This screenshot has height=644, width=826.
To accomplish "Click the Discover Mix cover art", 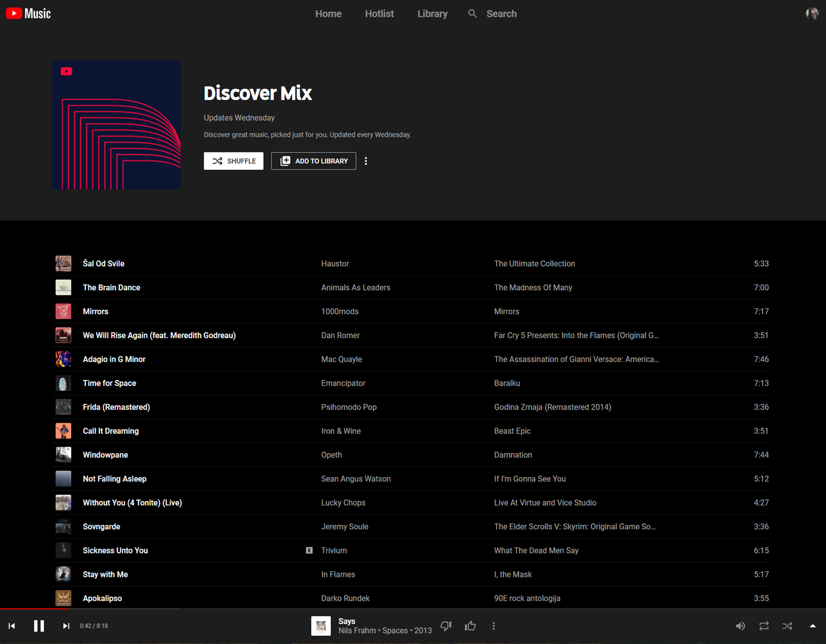I will tap(116, 125).
